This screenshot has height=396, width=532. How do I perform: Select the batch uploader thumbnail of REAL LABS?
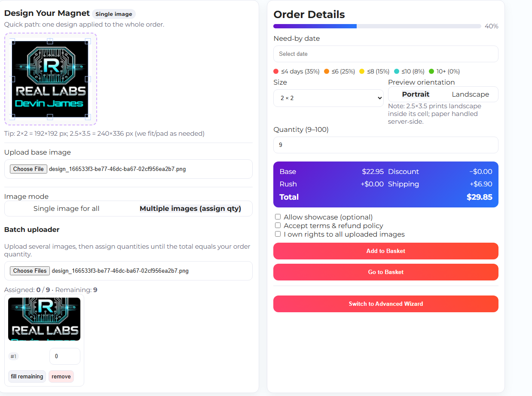click(x=44, y=319)
